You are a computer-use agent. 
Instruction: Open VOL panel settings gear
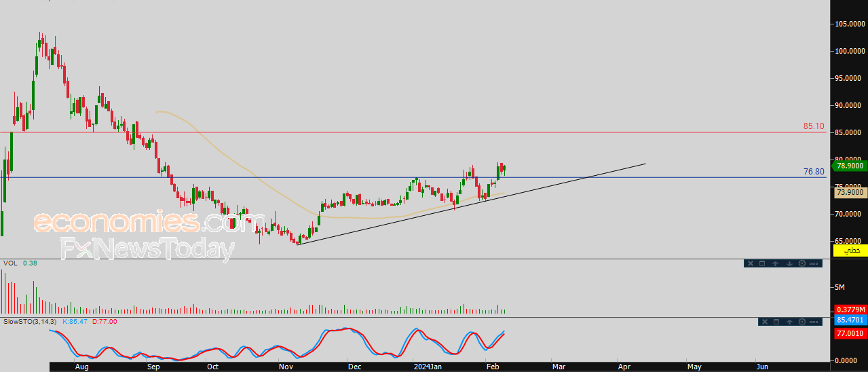tap(802, 263)
